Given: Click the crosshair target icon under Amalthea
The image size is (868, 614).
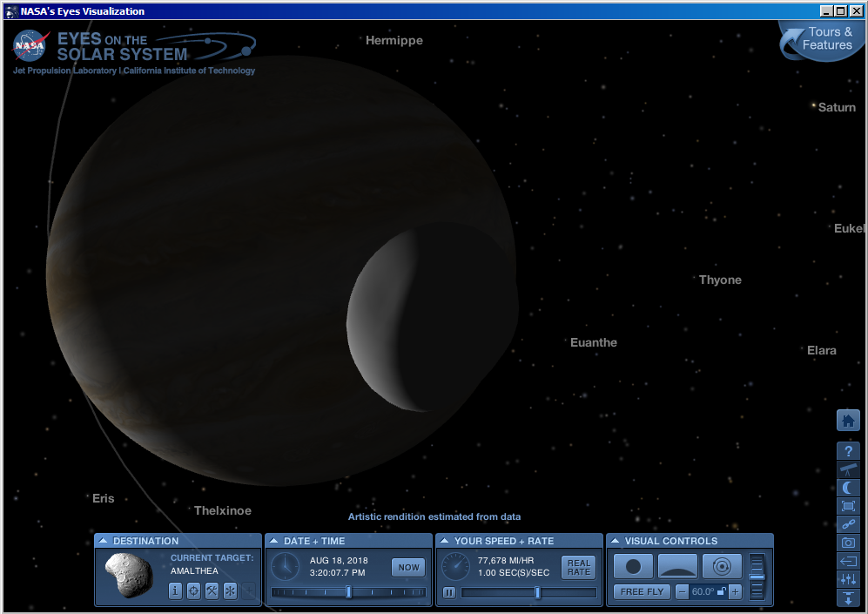Looking at the screenshot, I should [193, 590].
